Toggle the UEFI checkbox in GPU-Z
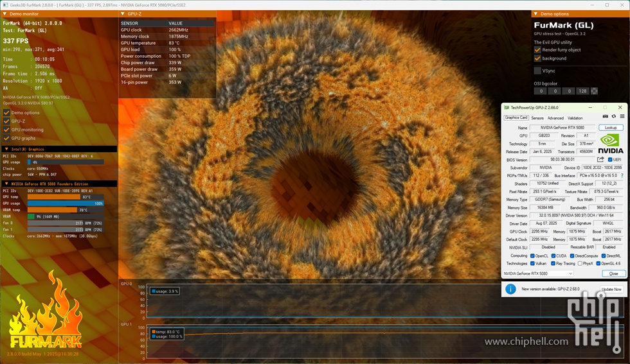 [610, 160]
